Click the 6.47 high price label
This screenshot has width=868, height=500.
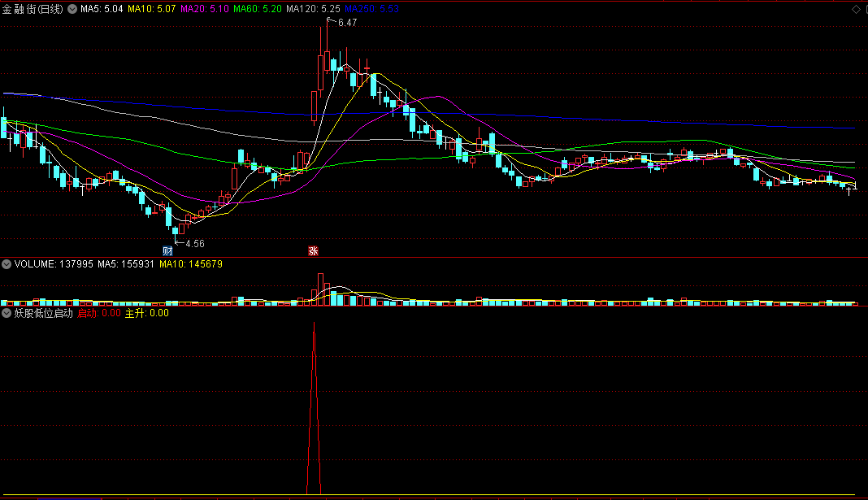(348, 23)
